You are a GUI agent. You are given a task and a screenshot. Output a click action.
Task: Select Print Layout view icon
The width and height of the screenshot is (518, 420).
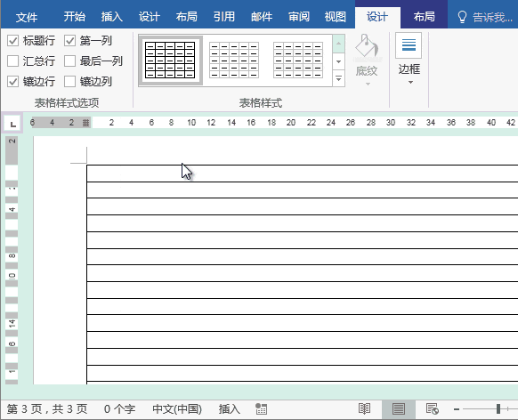[399, 409]
